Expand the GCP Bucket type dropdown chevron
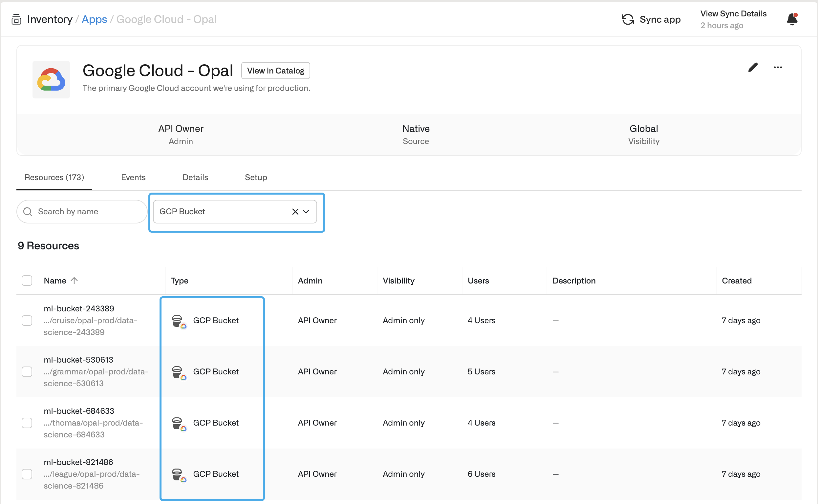The image size is (818, 504). click(x=306, y=212)
